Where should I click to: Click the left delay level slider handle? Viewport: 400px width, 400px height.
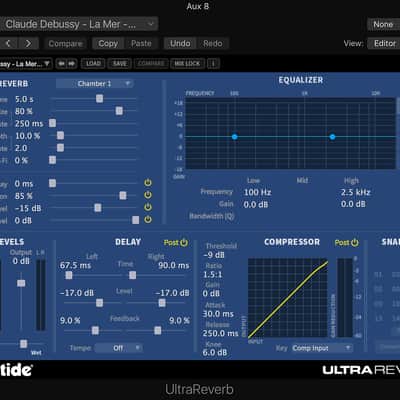(99, 303)
